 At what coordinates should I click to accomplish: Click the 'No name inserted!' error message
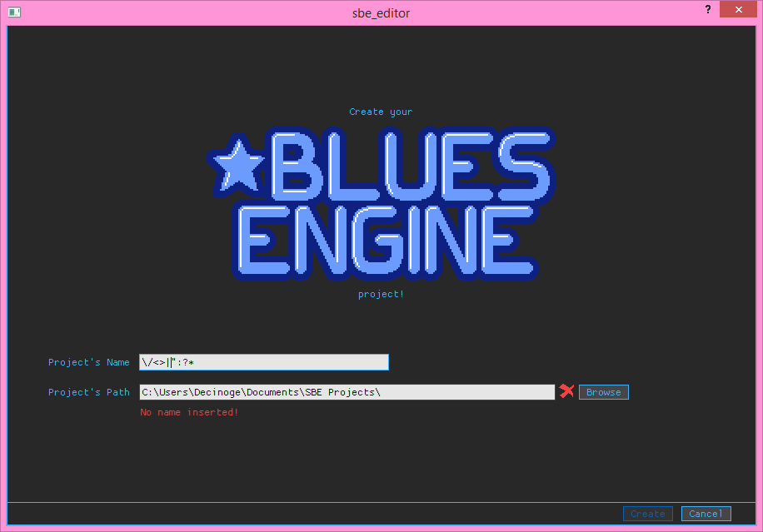[x=189, y=412]
